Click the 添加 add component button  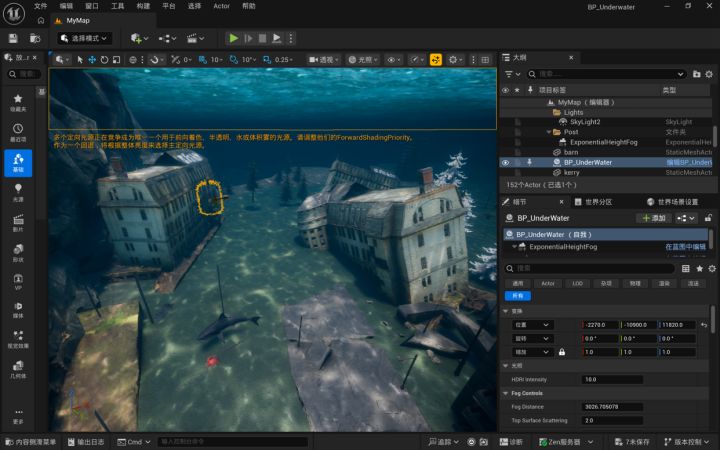(x=654, y=218)
